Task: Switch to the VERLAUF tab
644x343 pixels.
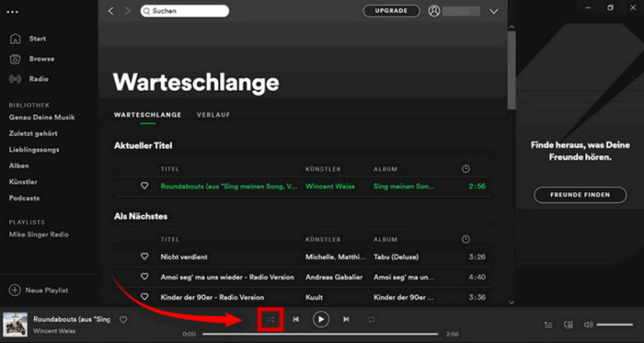Action: (x=213, y=115)
